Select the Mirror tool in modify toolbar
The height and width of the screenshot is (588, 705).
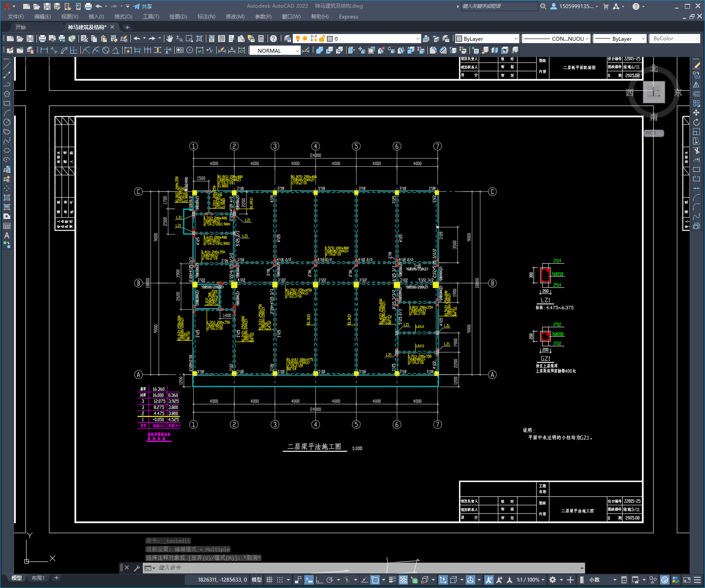[x=696, y=84]
